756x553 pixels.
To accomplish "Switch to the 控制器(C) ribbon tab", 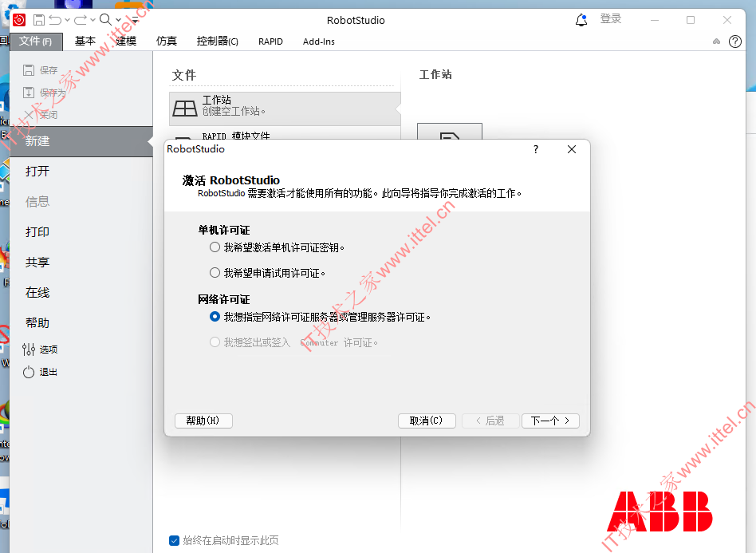I will point(218,41).
